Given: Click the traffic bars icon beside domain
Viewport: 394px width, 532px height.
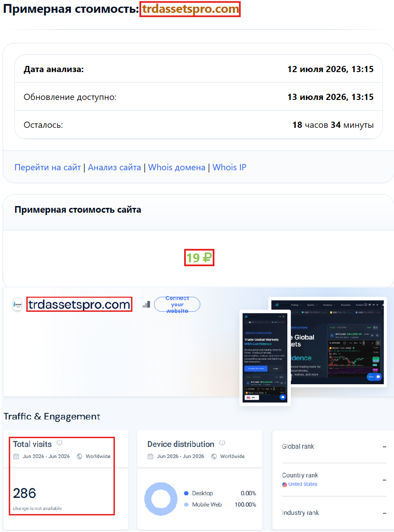Looking at the screenshot, I should [146, 304].
